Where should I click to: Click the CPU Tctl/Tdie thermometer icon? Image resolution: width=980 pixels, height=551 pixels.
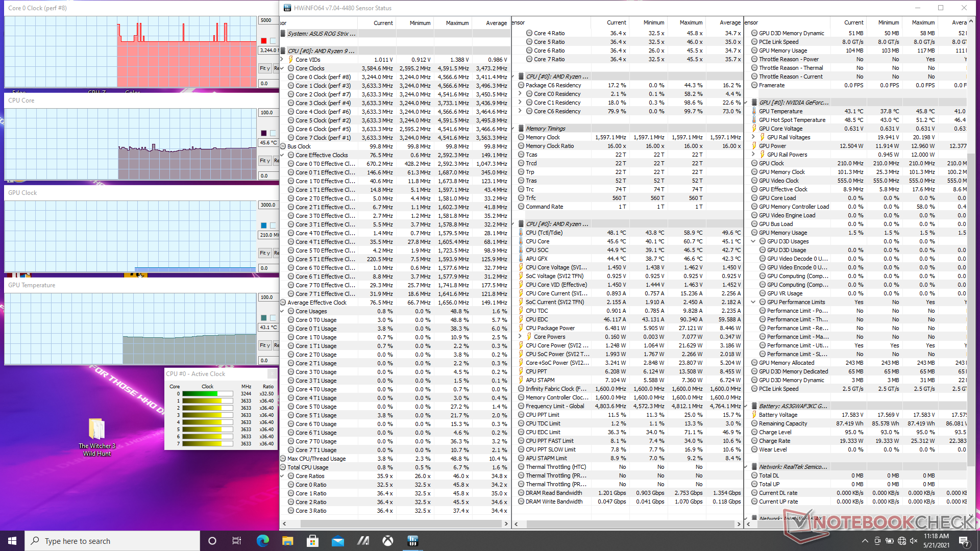click(521, 233)
